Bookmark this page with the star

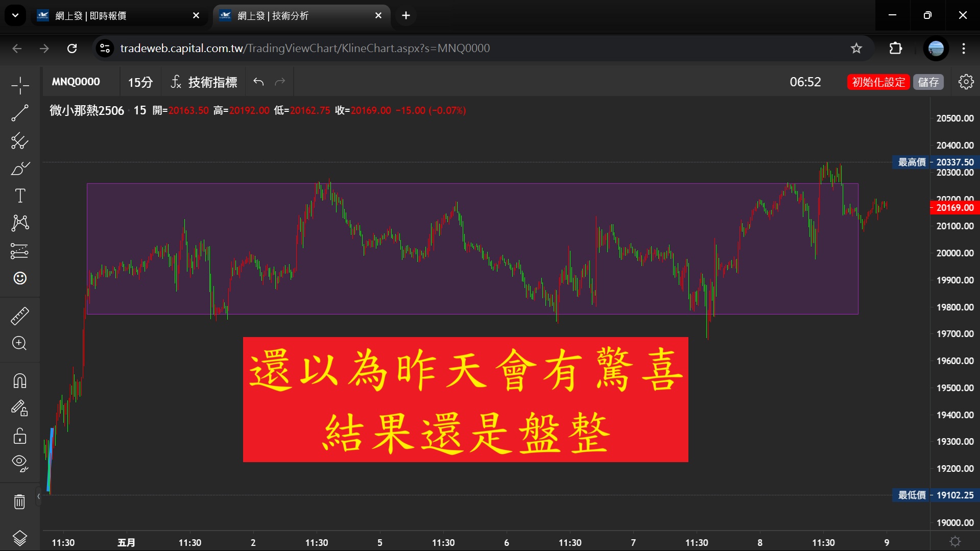click(x=856, y=49)
